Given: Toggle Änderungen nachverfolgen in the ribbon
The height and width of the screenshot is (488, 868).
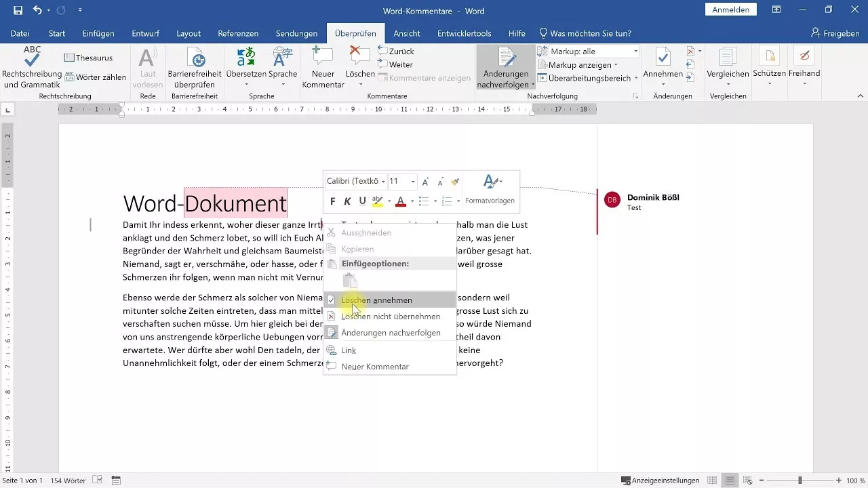Looking at the screenshot, I should pyautogui.click(x=505, y=66).
